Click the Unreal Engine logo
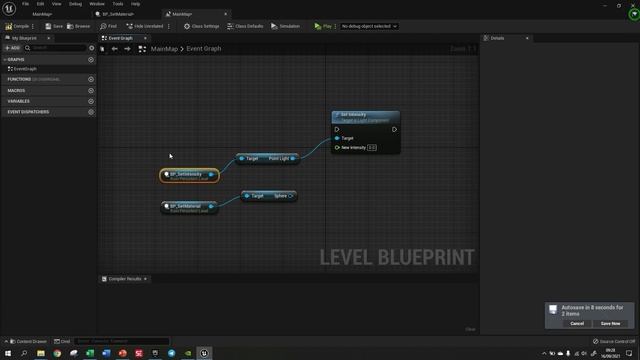 [x=9, y=9]
